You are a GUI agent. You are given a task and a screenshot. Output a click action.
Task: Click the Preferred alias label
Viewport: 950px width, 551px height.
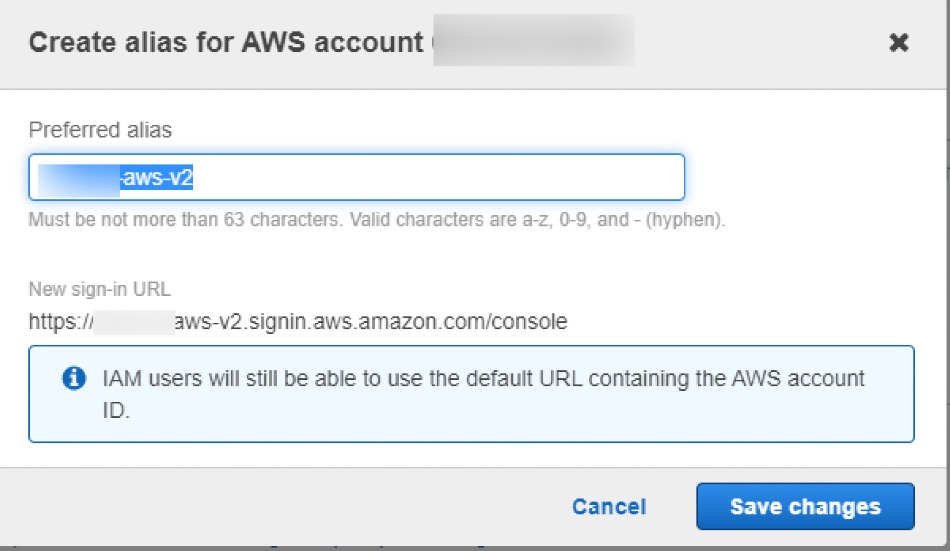pos(100,130)
